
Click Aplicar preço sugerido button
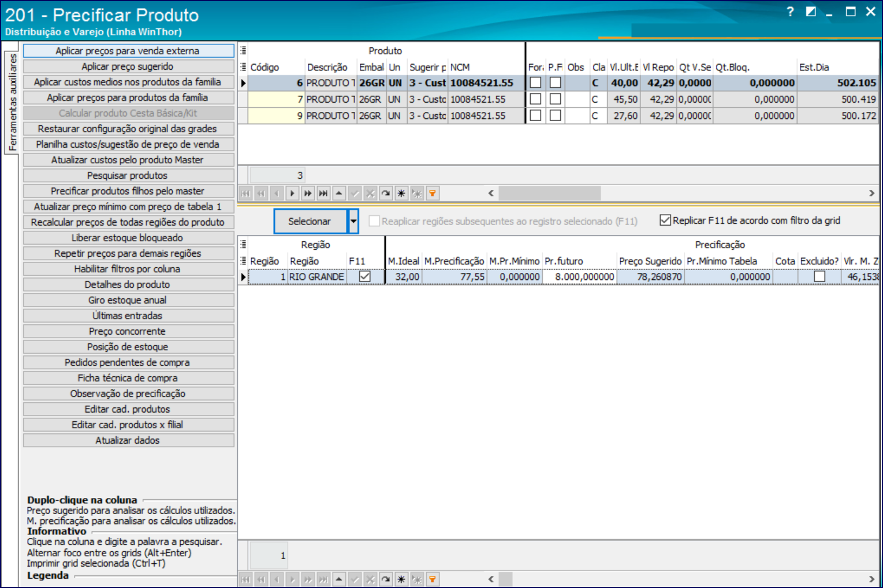128,66
